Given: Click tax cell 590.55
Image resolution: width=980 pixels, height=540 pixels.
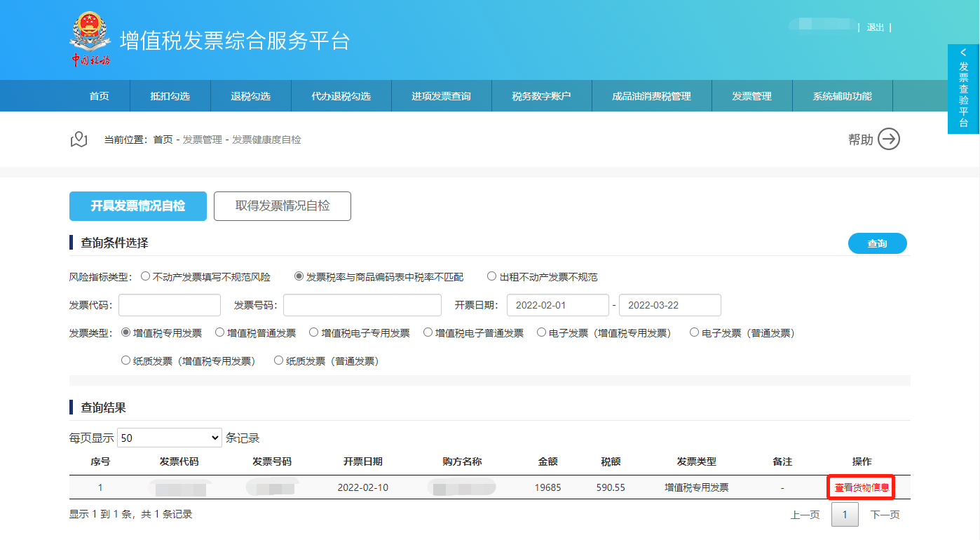Looking at the screenshot, I should click(x=611, y=487).
